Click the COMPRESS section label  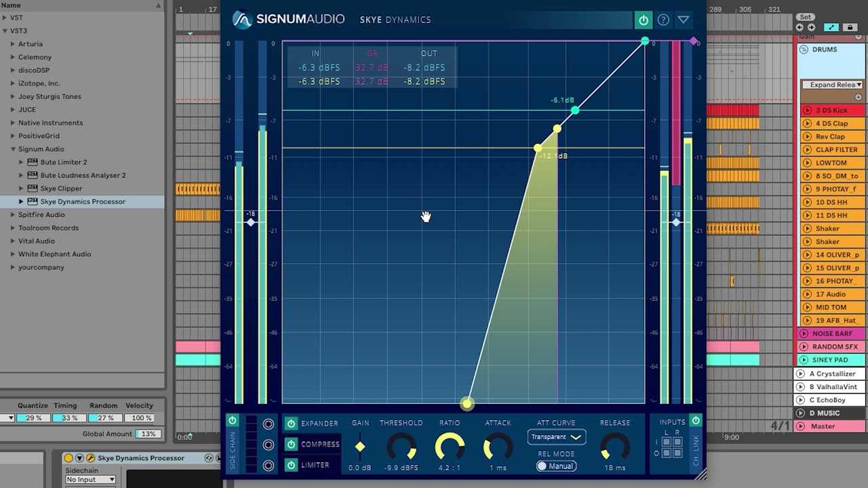(320, 445)
